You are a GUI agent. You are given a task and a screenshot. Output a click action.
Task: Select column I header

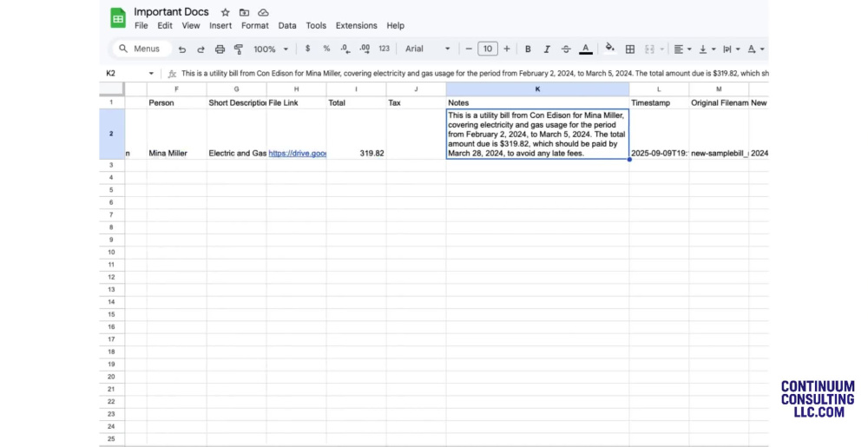point(356,89)
